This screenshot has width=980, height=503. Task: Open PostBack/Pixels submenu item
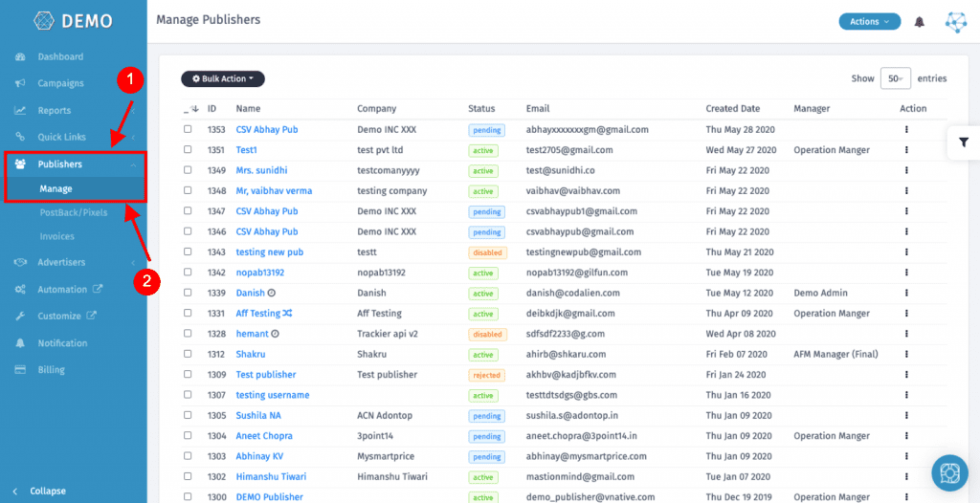pyautogui.click(x=74, y=212)
